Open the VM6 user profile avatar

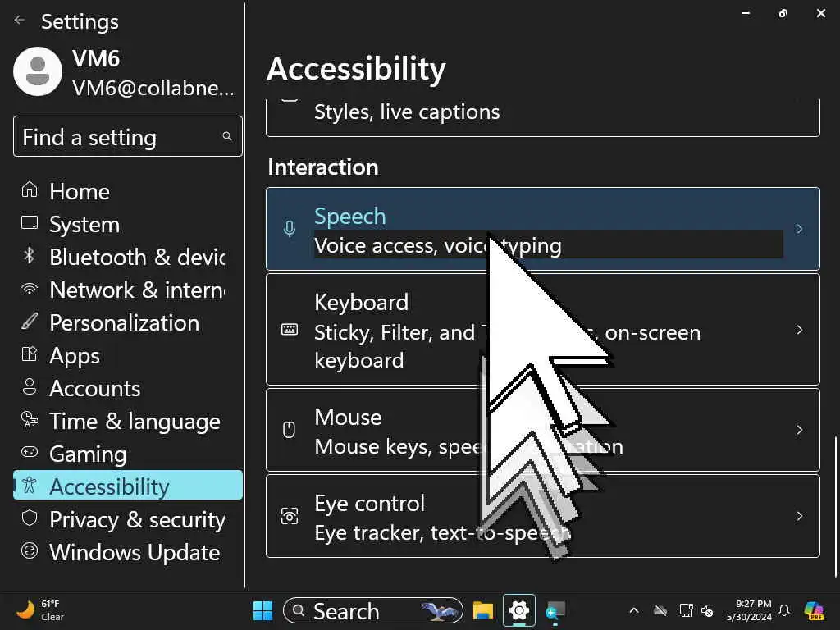coord(38,71)
